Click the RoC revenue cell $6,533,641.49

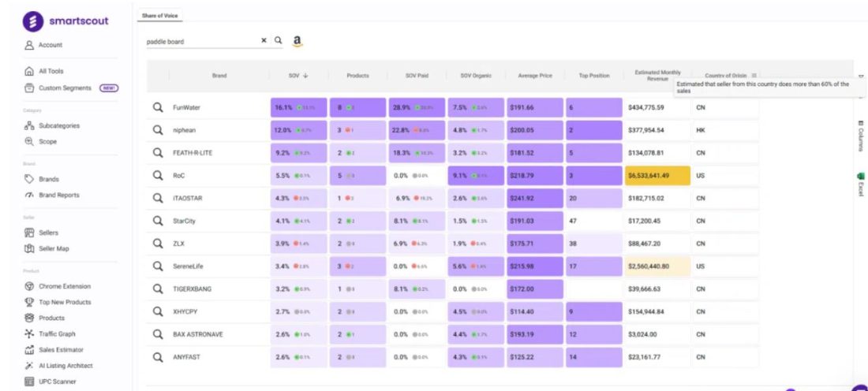657,176
